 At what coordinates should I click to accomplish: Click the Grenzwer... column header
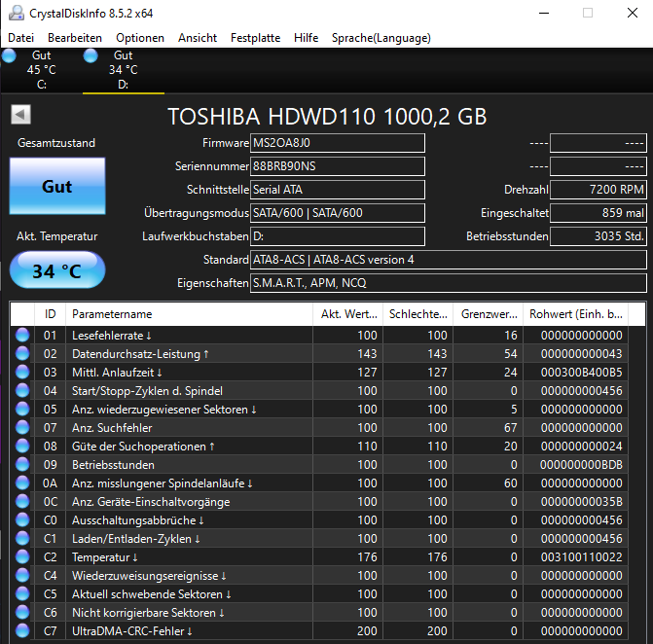489,314
